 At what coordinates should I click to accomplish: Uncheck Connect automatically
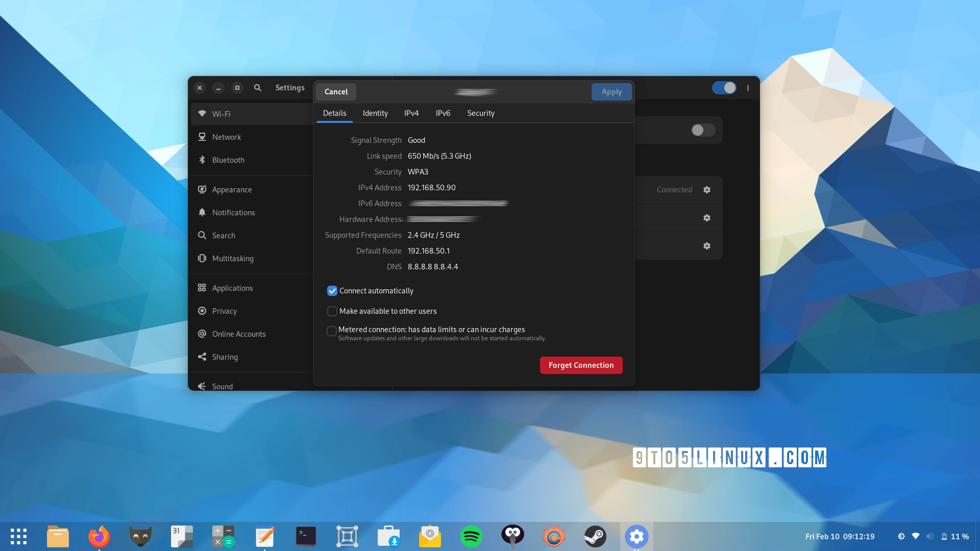[x=332, y=291]
